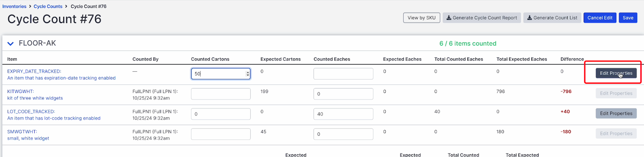
Task: Click the Expected Eaches column header
Action: [x=402, y=59]
